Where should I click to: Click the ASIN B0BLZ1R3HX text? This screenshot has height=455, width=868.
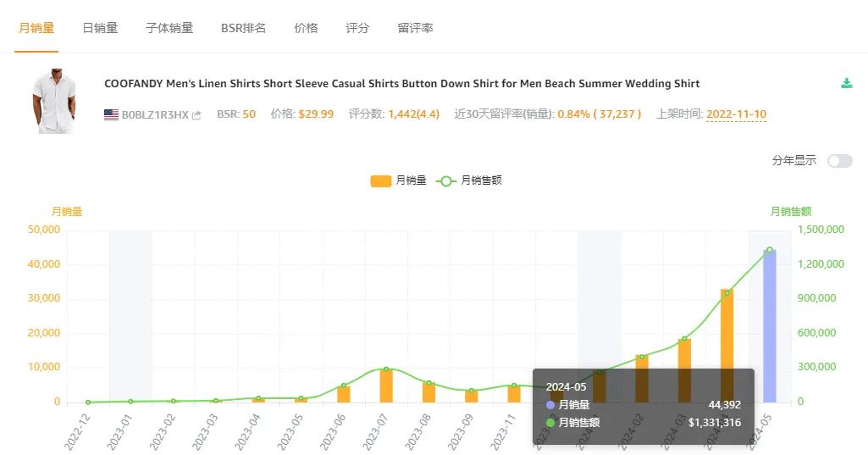(155, 114)
